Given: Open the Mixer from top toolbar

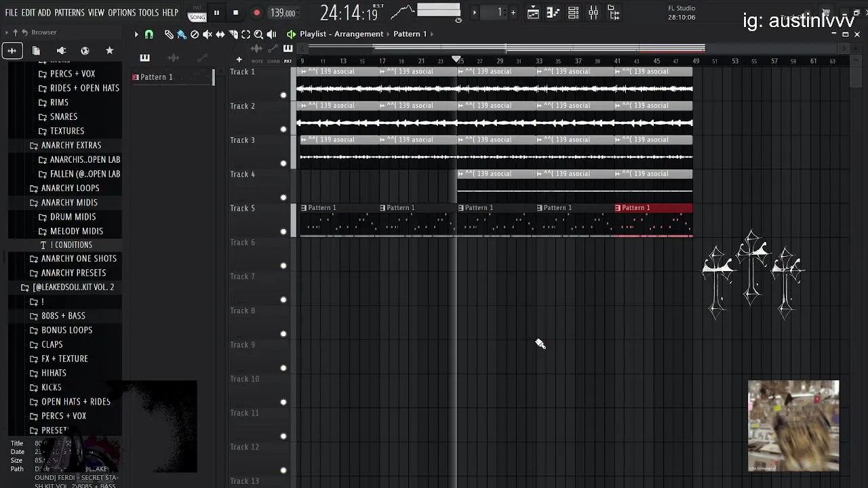Looking at the screenshot, I should (593, 12).
